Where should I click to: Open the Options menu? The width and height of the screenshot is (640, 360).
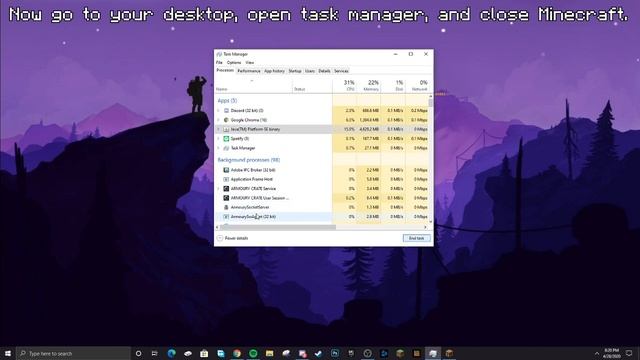coord(234,62)
